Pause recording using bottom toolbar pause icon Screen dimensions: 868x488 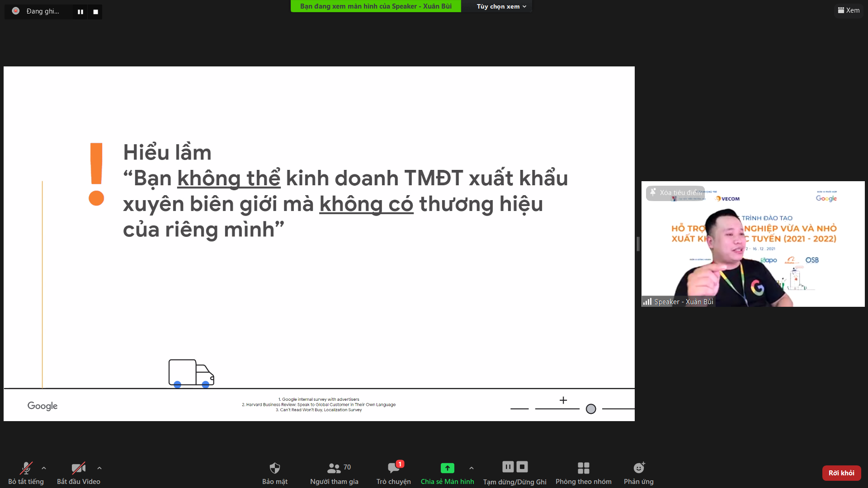click(508, 467)
